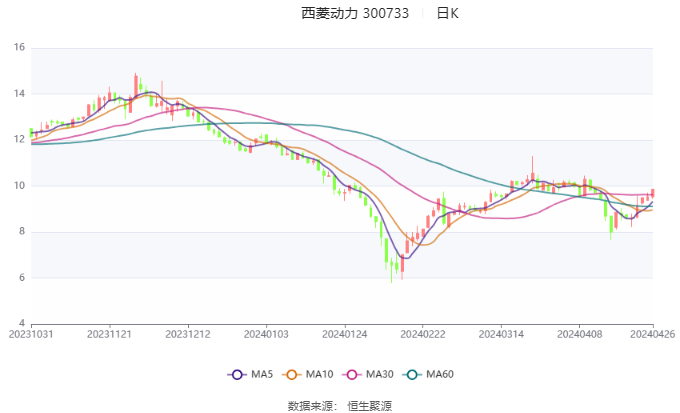Select the 20240426 date axis label
680x413 pixels.
pos(653,334)
